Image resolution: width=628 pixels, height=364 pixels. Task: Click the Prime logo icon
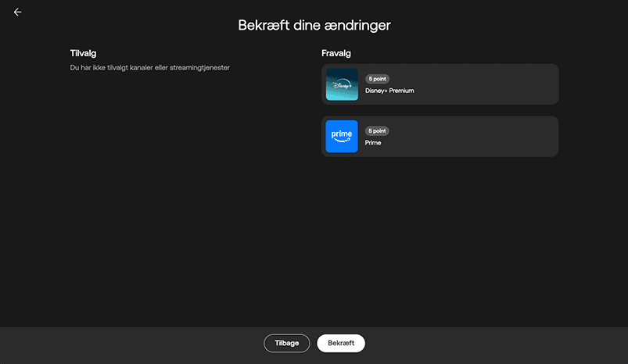(342, 137)
